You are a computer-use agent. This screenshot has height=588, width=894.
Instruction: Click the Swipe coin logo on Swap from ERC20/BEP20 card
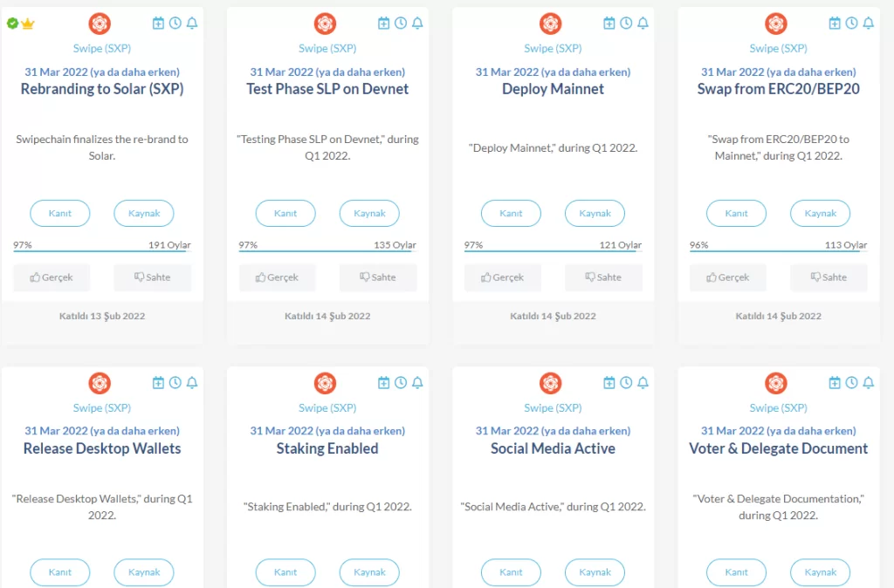click(775, 24)
